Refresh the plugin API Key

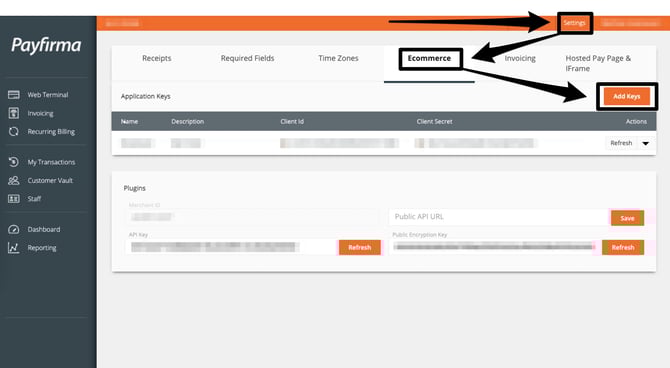click(359, 247)
